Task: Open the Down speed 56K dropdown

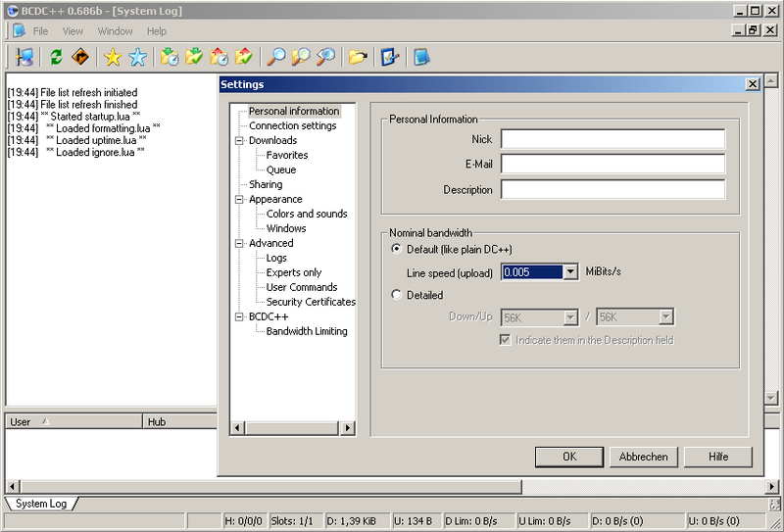Action: pyautogui.click(x=570, y=317)
